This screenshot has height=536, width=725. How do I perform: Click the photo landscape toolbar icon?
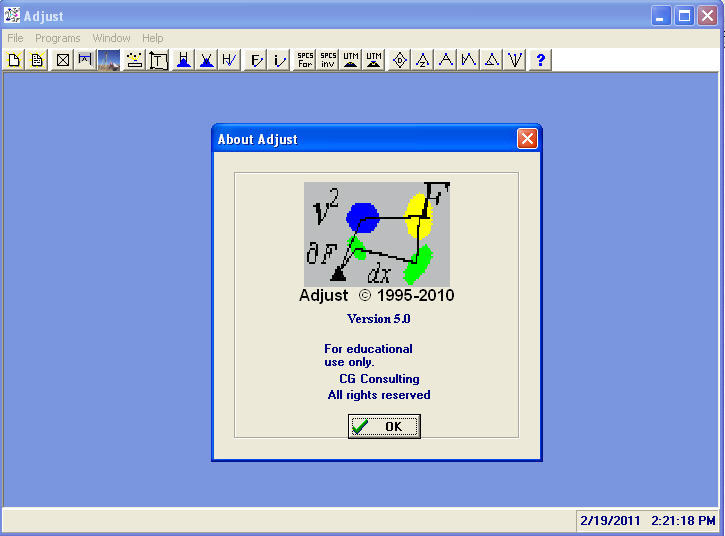point(109,60)
